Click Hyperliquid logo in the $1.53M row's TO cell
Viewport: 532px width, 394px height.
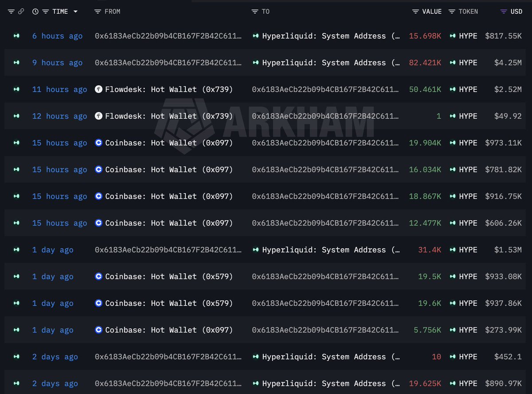pos(256,250)
